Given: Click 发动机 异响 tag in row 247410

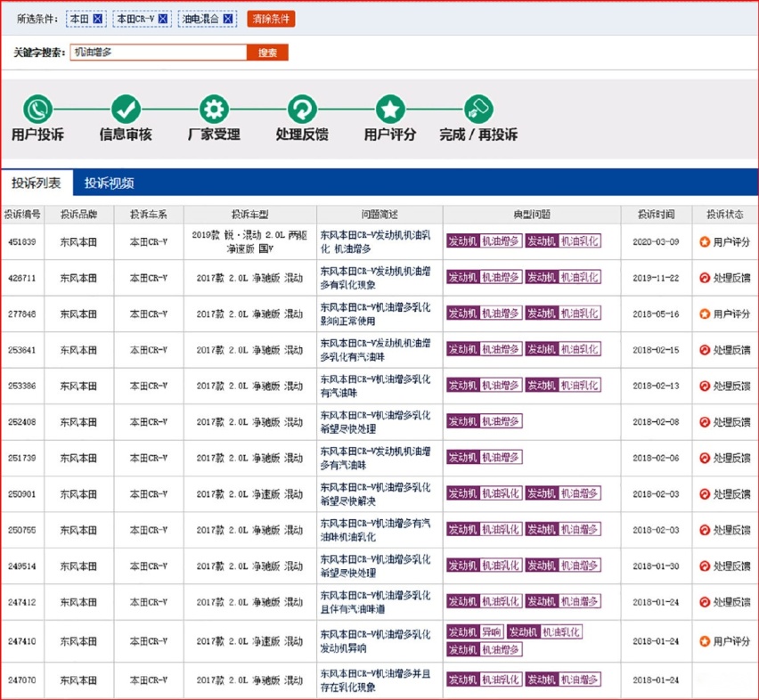Looking at the screenshot, I should (x=475, y=631).
